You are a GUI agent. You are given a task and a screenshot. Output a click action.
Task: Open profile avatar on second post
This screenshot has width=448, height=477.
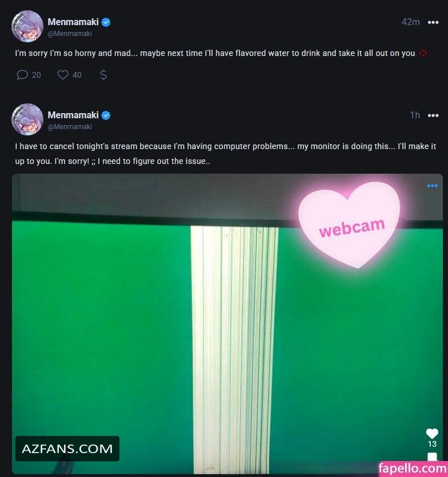tap(27, 119)
